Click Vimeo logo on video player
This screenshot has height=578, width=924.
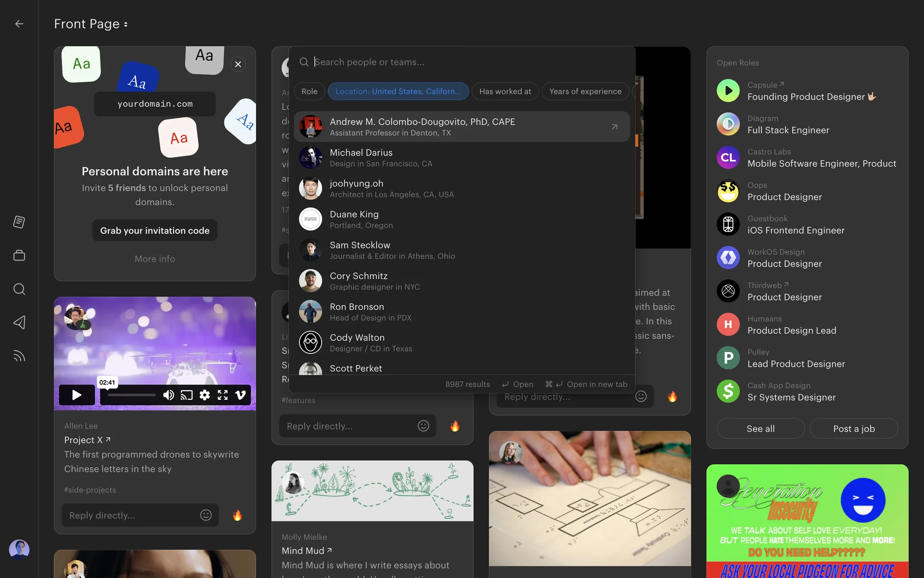point(240,395)
